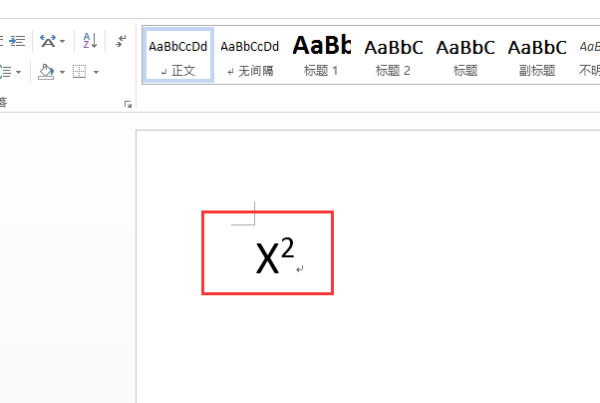Click the A-Z Sort icon
Screen dimensions: 600x403
90,41
